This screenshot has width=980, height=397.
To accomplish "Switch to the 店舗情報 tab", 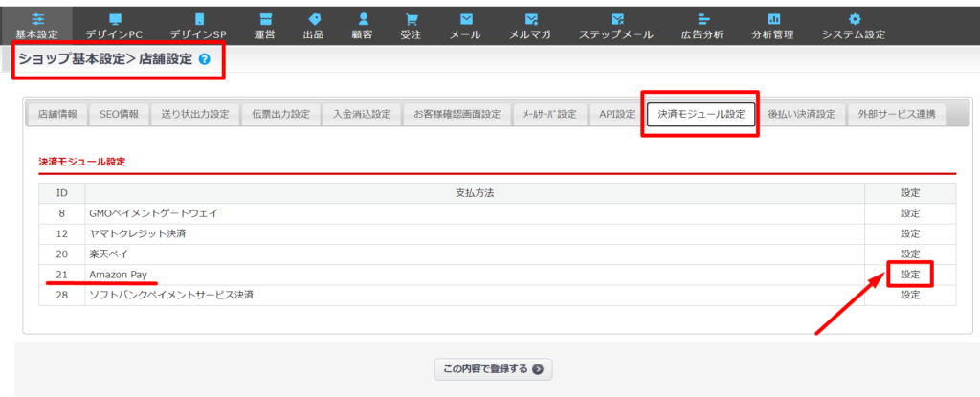I will tap(57, 115).
